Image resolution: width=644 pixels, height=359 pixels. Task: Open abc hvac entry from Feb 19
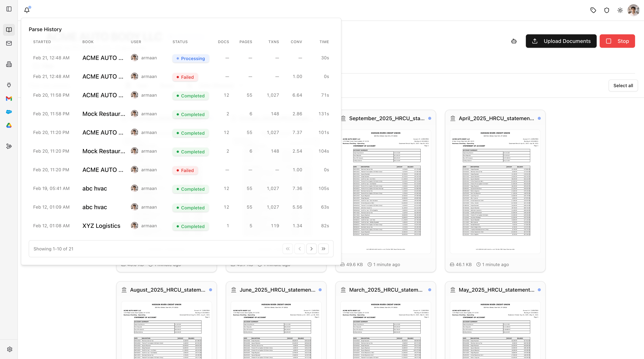95,188
